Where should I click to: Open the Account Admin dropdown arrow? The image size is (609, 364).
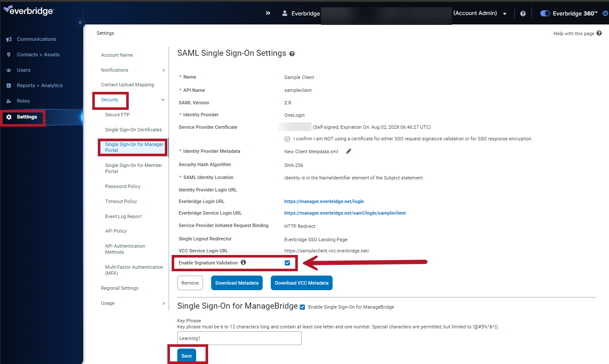click(x=505, y=14)
